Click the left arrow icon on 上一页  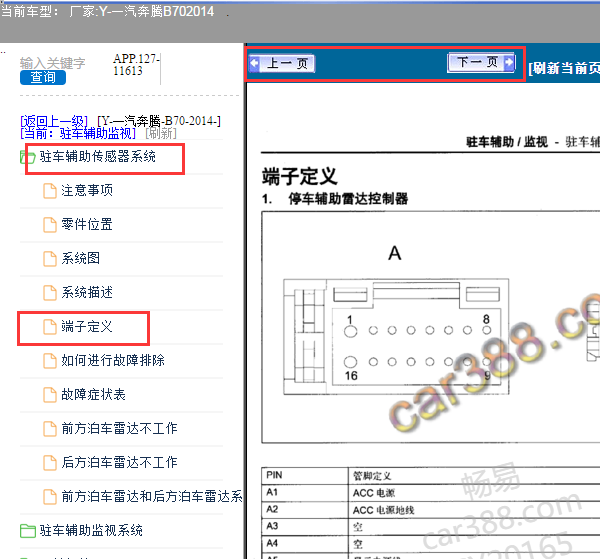254,64
